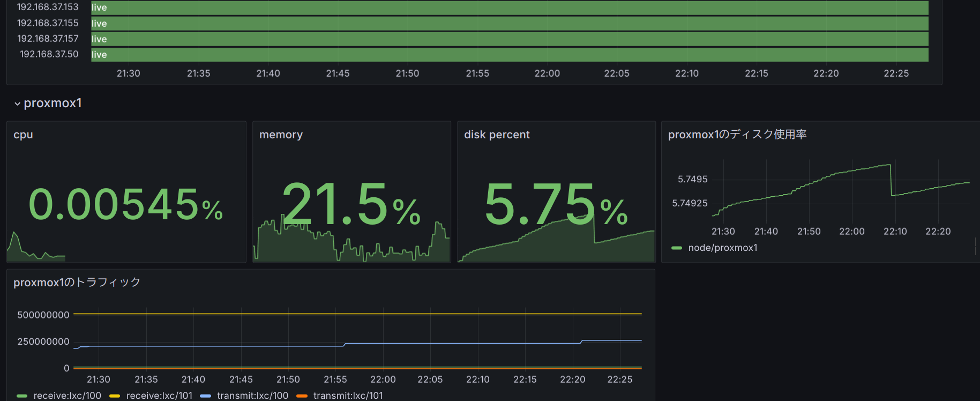This screenshot has width=980, height=401.
Task: Click the 21:30 tick on status timeline
Action: 129,73
